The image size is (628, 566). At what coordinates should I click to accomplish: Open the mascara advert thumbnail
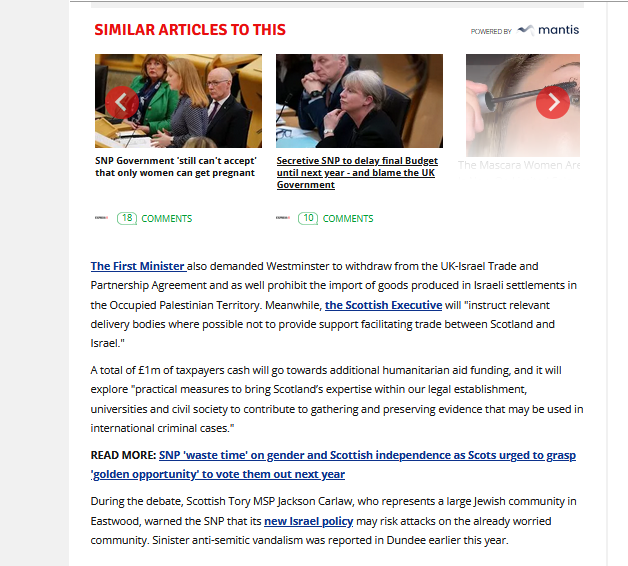tap(523, 105)
